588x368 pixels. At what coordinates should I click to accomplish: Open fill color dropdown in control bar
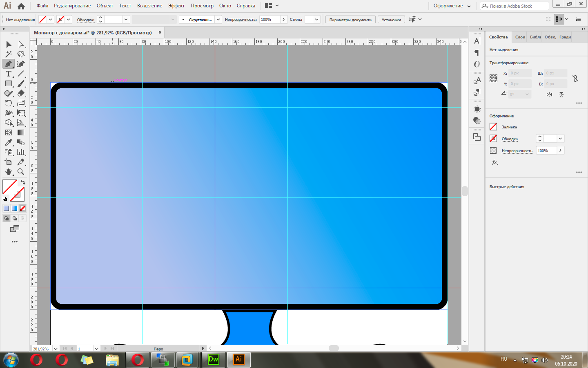[51, 19]
